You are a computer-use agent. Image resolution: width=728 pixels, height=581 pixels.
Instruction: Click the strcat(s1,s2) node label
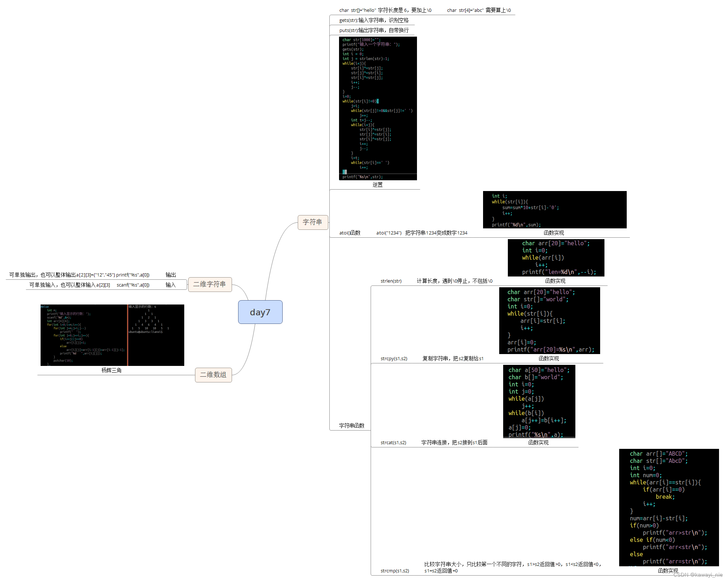click(x=393, y=443)
